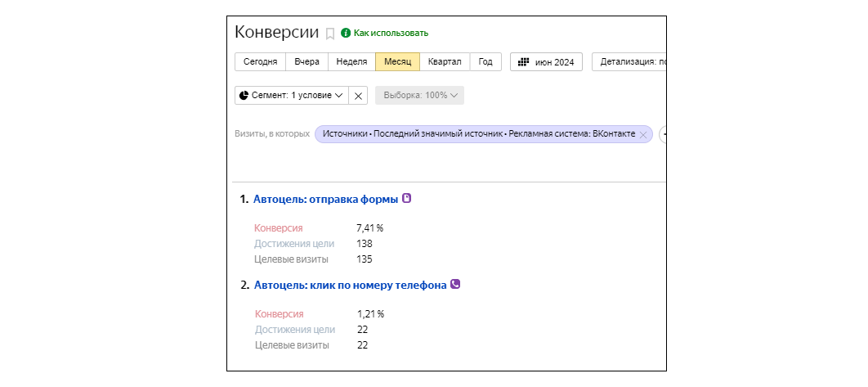Switch to the Вчера period
Viewport: 868px width, 387px height.
pyautogui.click(x=306, y=62)
